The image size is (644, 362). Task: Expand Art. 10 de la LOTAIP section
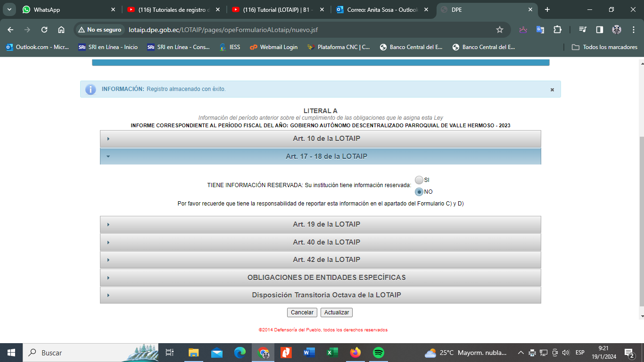point(321,139)
